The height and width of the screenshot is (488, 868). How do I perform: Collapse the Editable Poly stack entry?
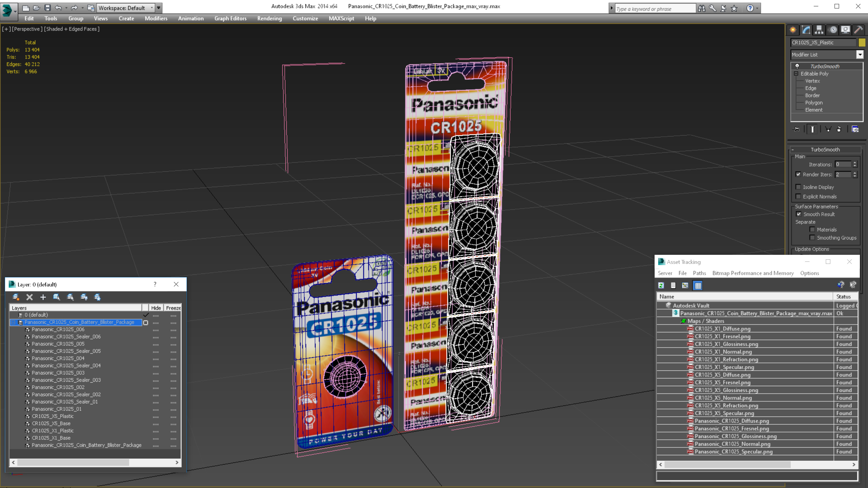pyautogui.click(x=796, y=74)
